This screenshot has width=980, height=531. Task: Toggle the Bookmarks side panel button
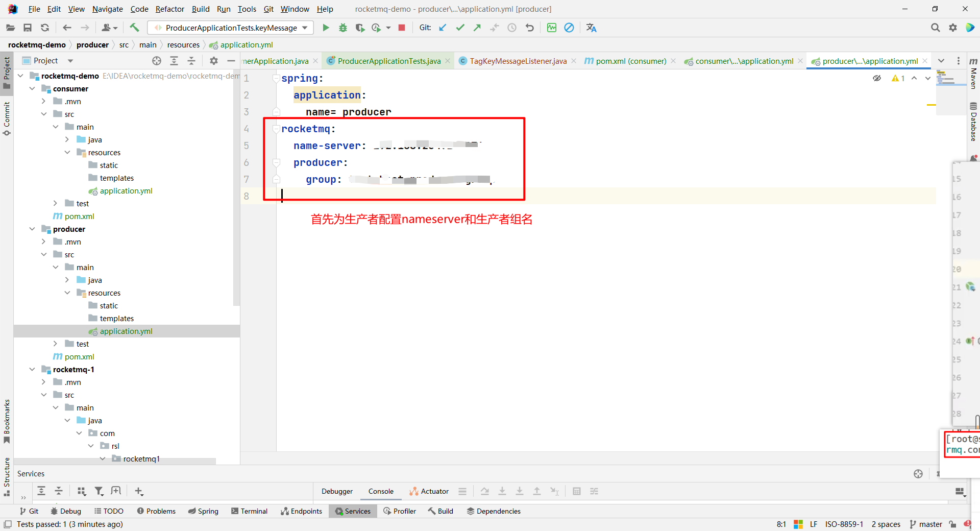coord(7,422)
